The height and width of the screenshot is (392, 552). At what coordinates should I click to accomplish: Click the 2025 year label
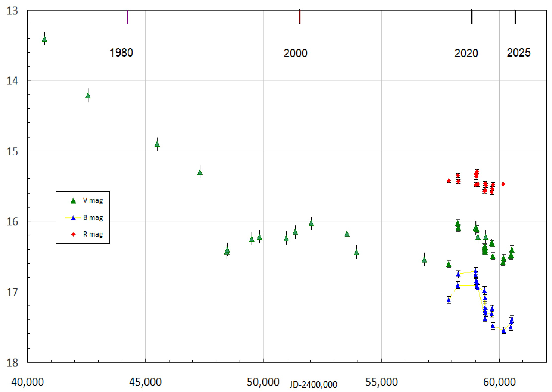(518, 53)
